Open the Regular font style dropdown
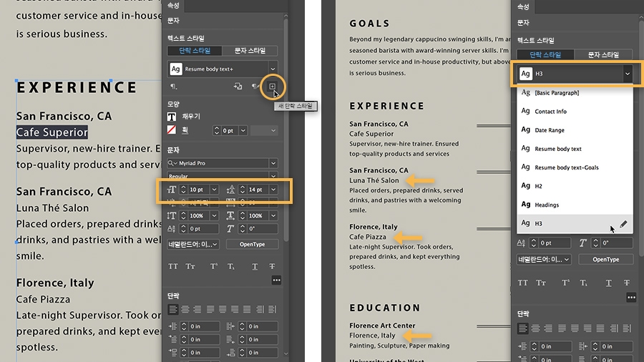The height and width of the screenshot is (362, 644). click(273, 176)
